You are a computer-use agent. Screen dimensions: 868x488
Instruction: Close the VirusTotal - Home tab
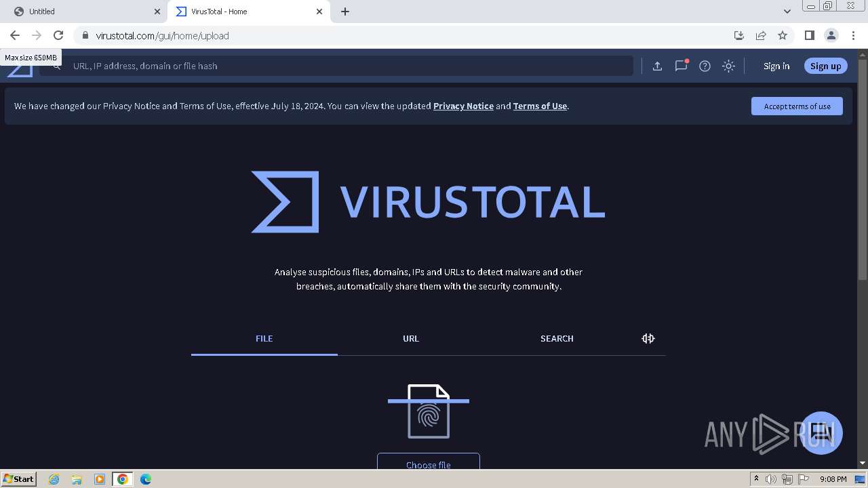[x=320, y=12]
